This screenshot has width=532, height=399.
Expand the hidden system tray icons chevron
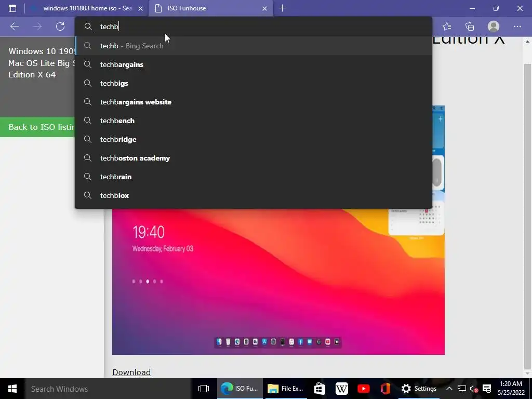tap(449, 389)
